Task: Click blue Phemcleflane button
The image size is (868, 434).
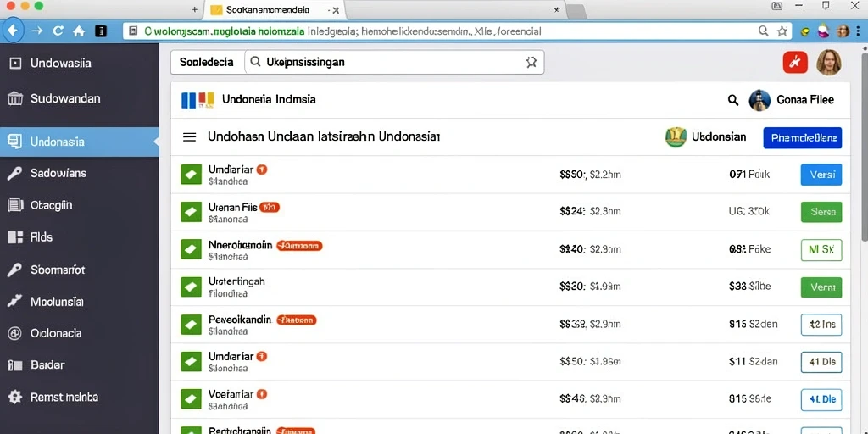Action: [x=802, y=138]
